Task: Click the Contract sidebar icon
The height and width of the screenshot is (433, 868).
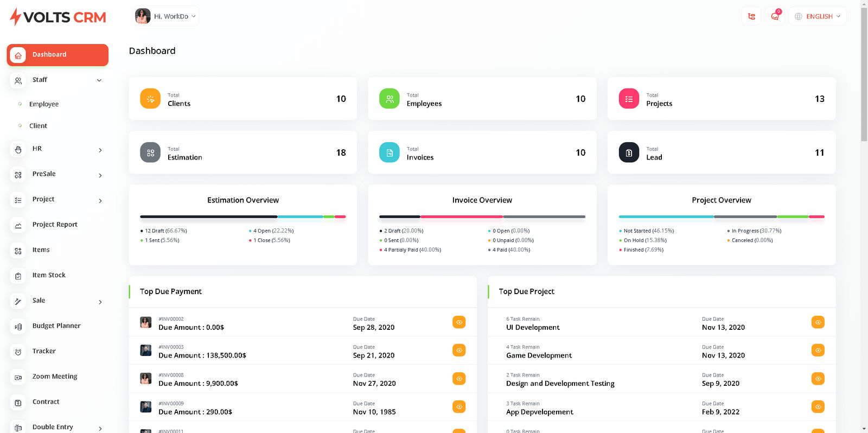Action: 18,403
